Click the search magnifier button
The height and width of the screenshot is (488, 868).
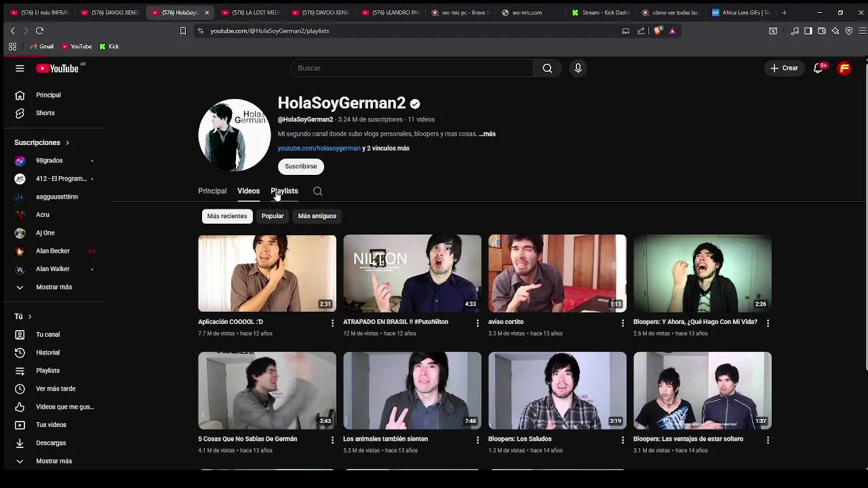click(x=547, y=68)
